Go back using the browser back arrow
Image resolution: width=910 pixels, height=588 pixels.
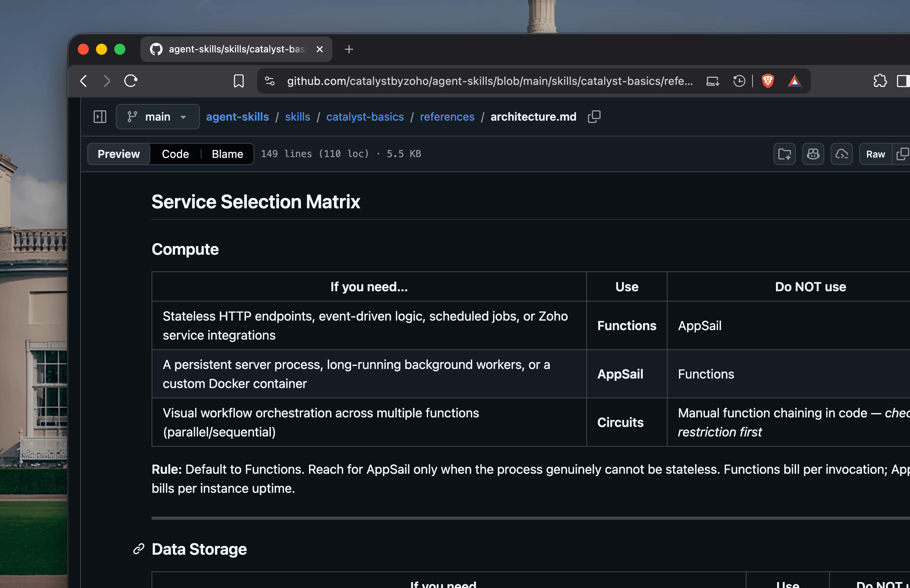pyautogui.click(x=84, y=81)
